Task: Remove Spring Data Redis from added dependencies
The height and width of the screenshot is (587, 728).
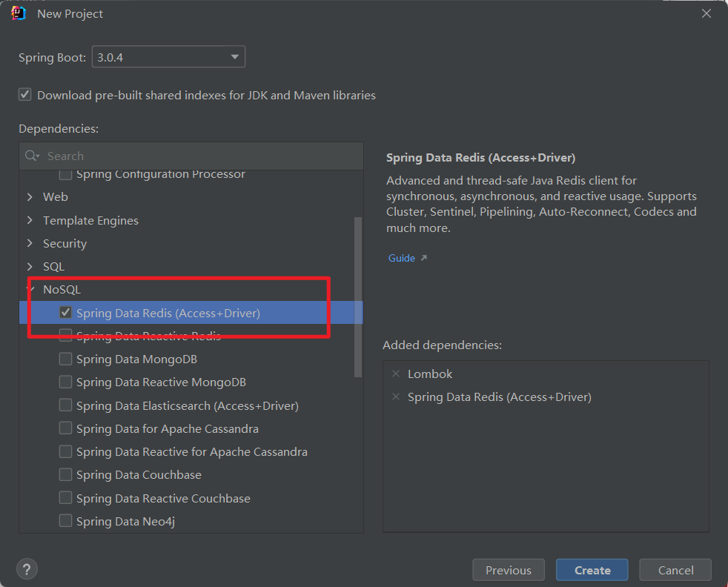Action: pos(396,397)
